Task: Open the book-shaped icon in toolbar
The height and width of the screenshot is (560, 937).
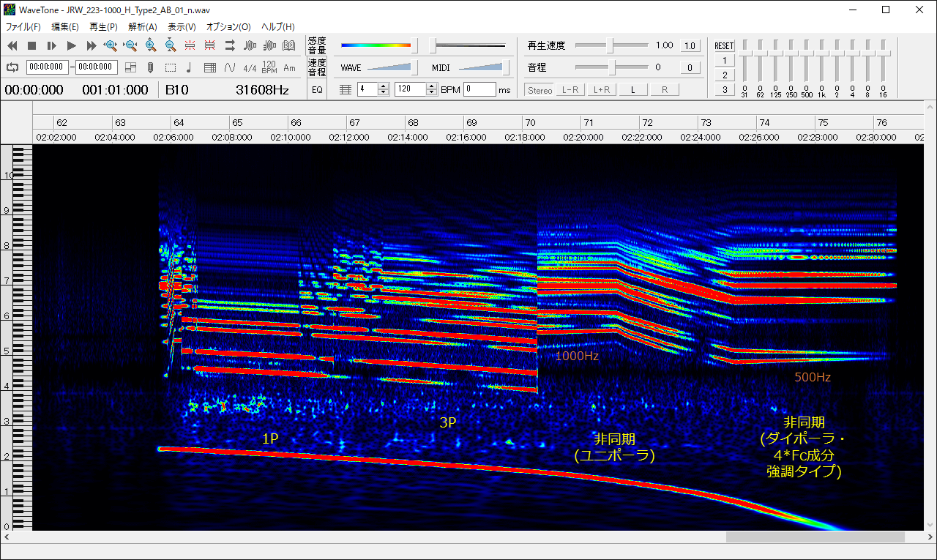Action: click(289, 45)
